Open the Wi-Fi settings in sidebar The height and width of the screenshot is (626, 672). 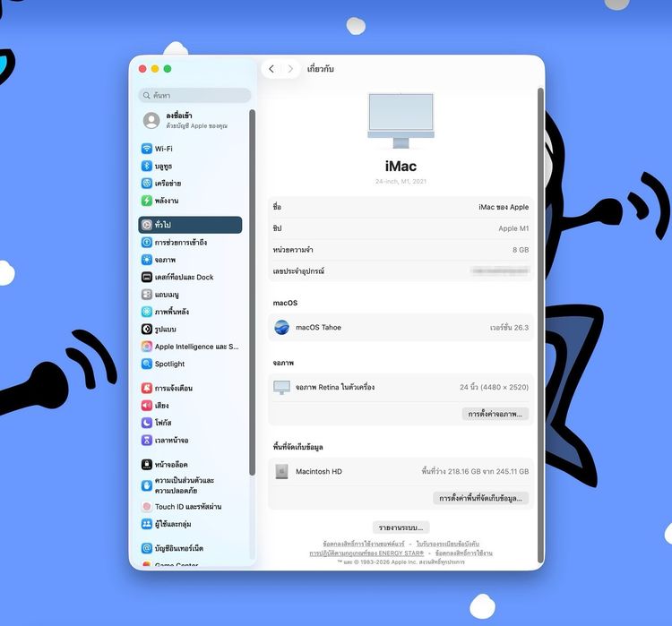coord(163,149)
